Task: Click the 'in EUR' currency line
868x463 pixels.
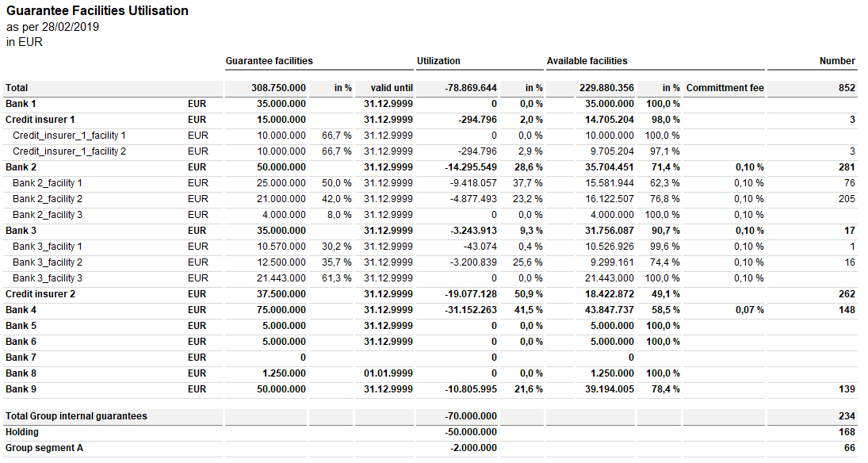Action: [25, 42]
